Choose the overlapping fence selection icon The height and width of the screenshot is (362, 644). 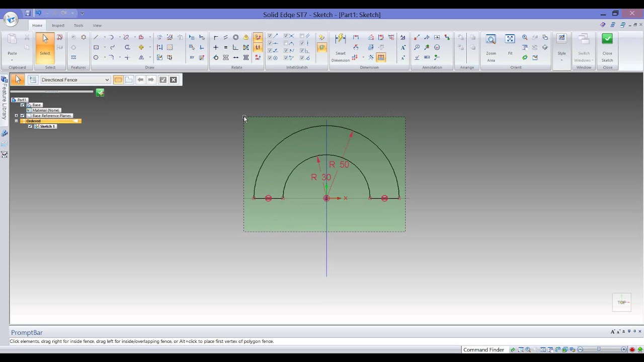[129, 79]
